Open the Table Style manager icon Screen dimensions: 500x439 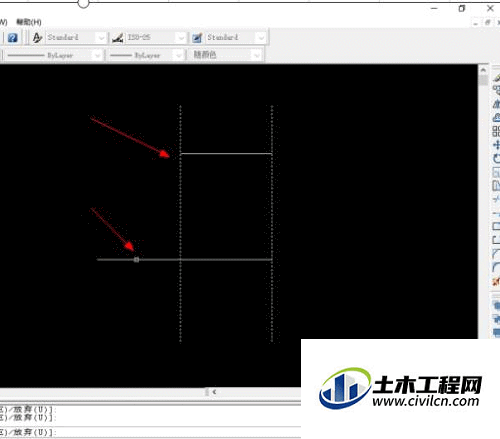(x=197, y=38)
